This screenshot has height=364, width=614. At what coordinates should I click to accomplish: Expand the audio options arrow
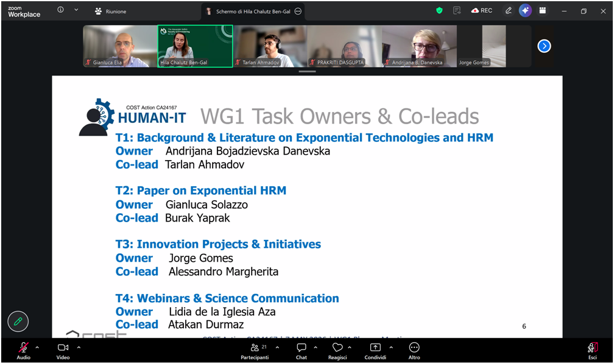click(x=37, y=347)
